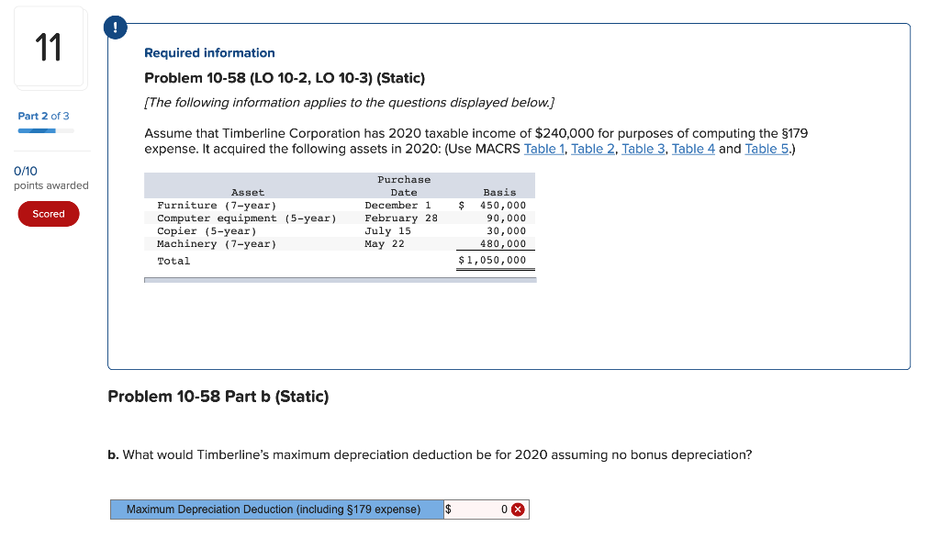940x560 pixels.
Task: Open MACRS Table 5 link
Action: tap(767, 149)
